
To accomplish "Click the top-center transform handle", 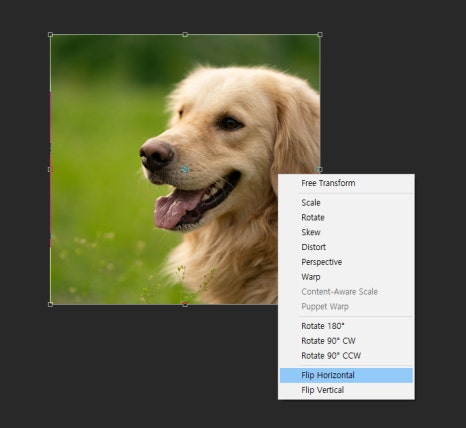I will click(185, 35).
